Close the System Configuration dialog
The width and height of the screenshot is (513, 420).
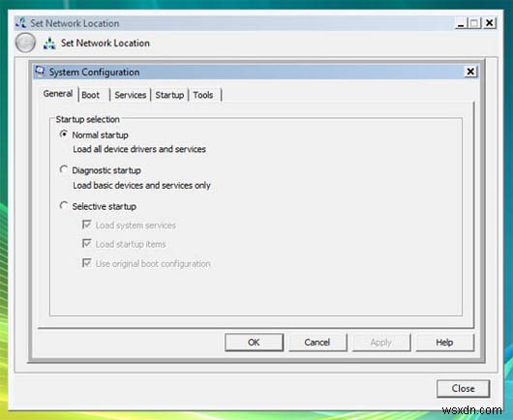[470, 72]
